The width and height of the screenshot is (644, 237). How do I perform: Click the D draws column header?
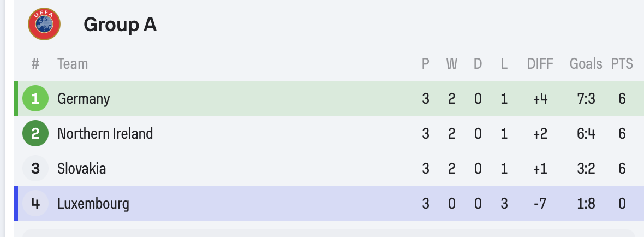pos(478,64)
